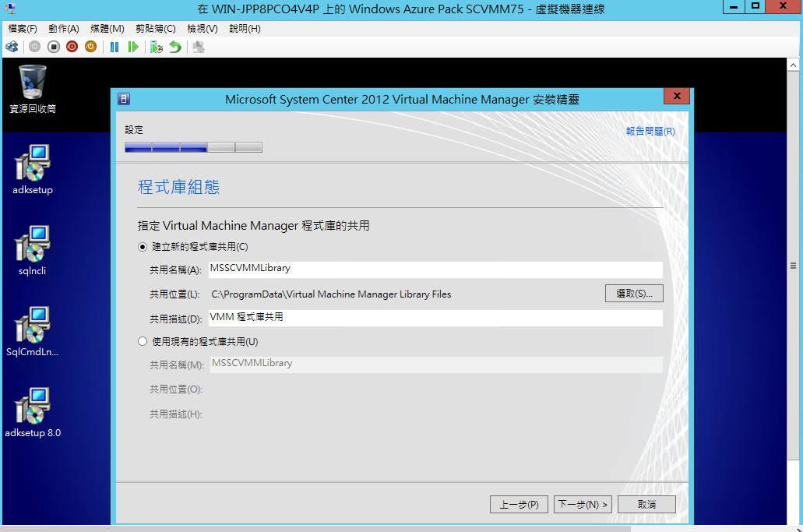Viewport: 803px width, 532px height.
Task: Pause the virtual machine
Action: [114, 47]
